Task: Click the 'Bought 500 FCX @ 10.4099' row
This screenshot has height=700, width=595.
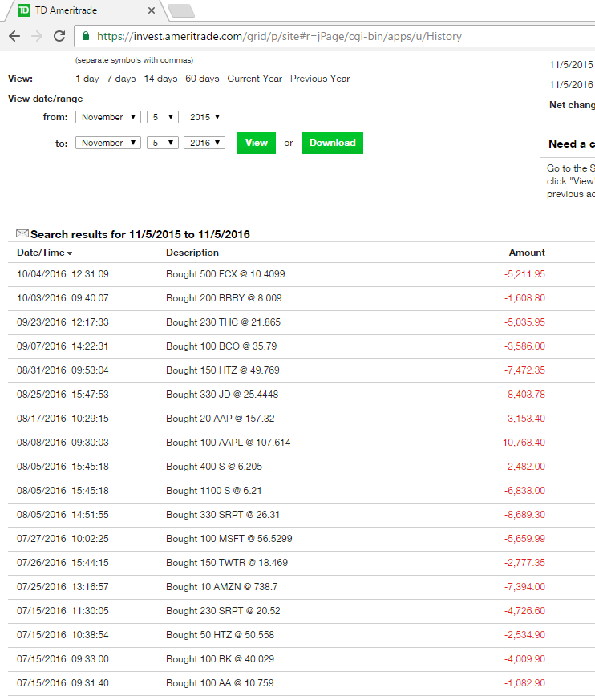Action: (x=302, y=274)
